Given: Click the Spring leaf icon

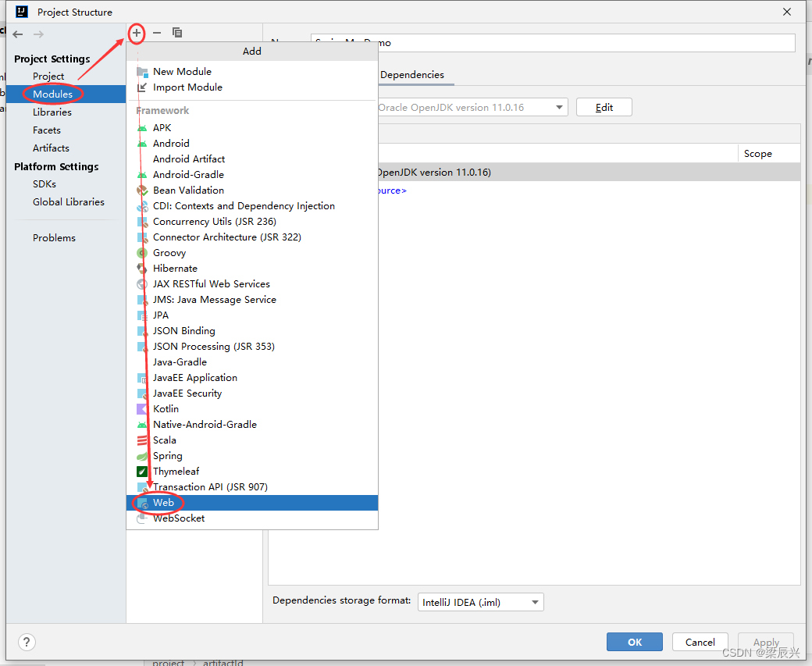Looking at the screenshot, I should point(142,456).
